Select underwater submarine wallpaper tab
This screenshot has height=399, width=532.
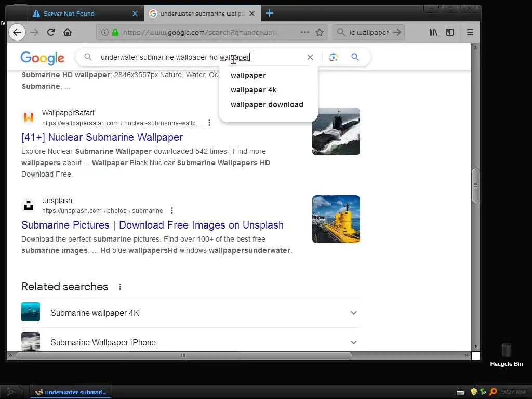tap(203, 14)
